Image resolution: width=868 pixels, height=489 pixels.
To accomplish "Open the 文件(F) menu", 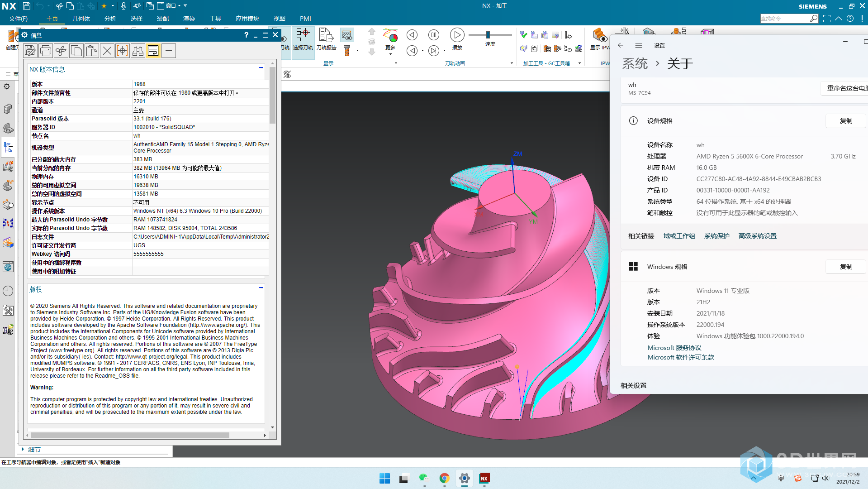I will 19,19.
